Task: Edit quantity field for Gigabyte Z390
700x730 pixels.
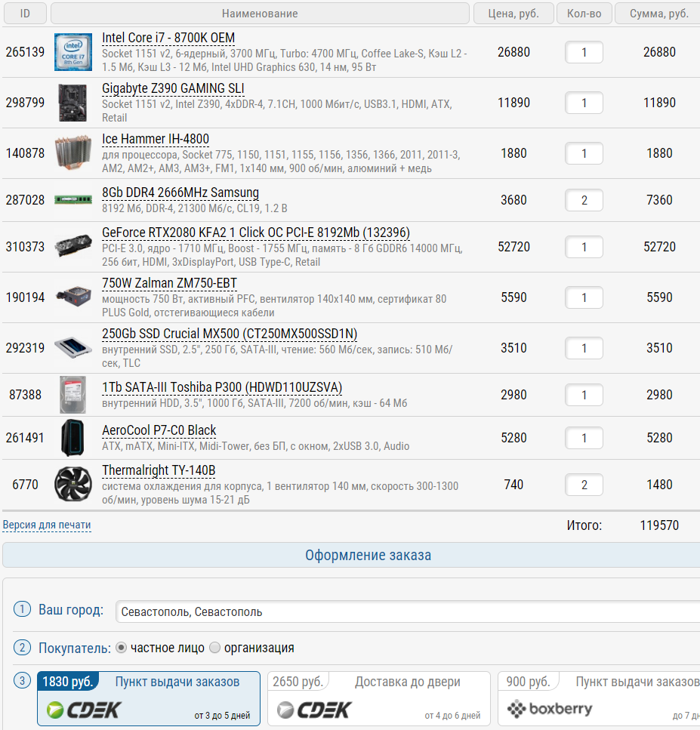Action: [x=584, y=103]
